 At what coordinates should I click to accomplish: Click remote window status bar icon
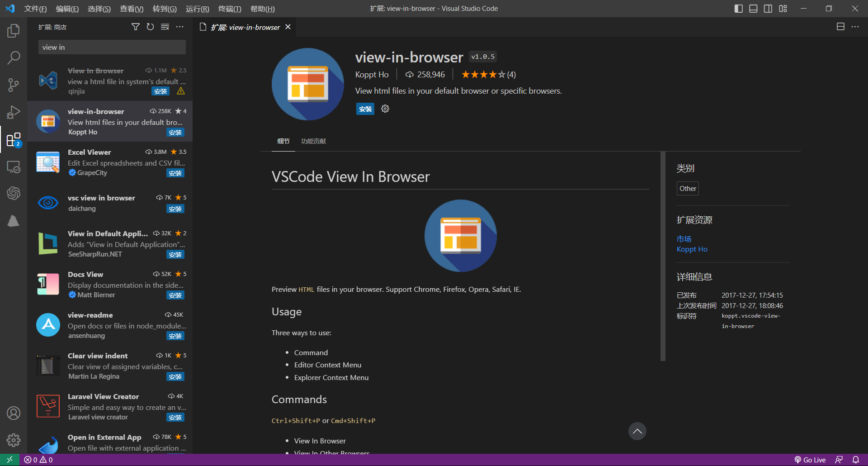point(9,460)
